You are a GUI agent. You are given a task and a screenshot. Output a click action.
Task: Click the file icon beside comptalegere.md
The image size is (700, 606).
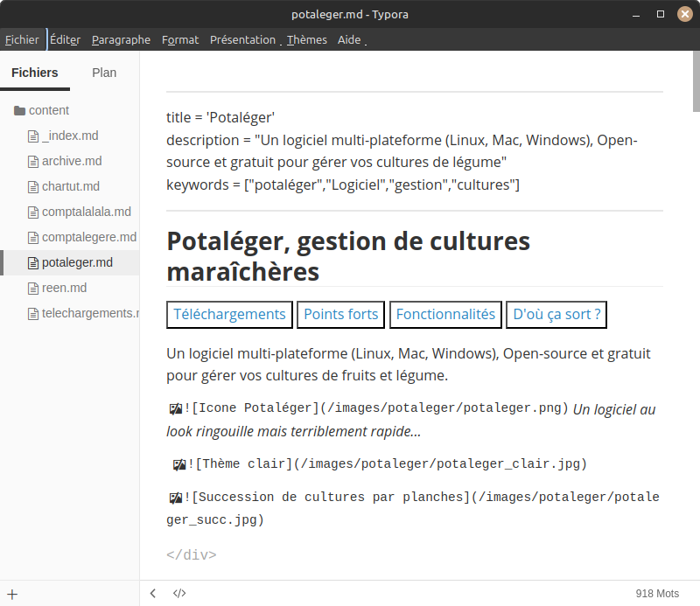(33, 238)
